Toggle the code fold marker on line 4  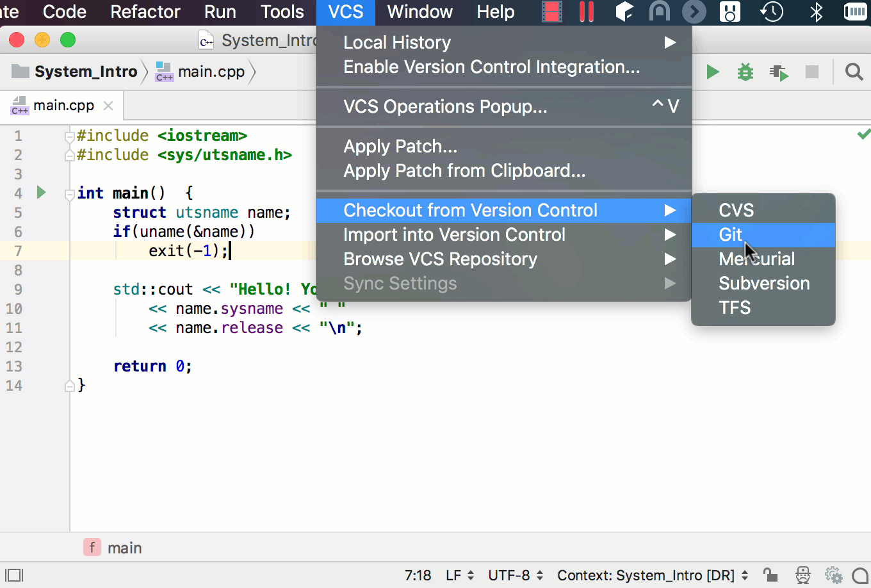tap(69, 195)
